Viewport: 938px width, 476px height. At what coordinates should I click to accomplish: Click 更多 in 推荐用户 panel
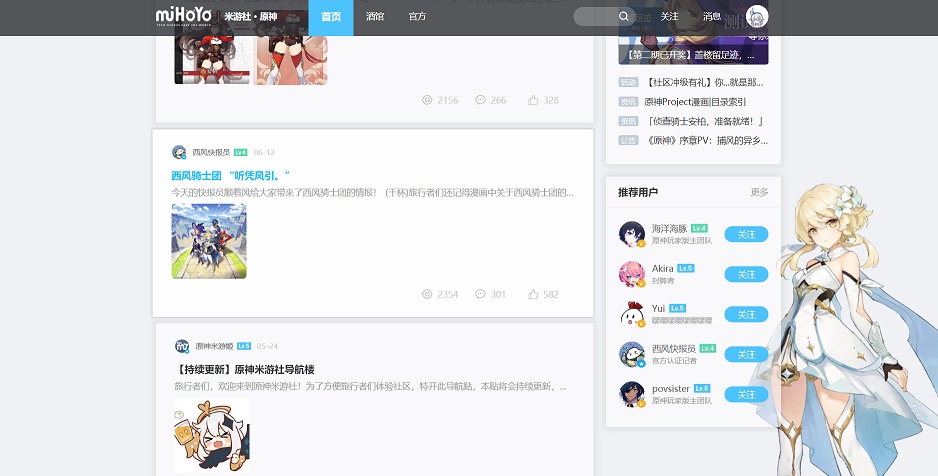(x=759, y=192)
